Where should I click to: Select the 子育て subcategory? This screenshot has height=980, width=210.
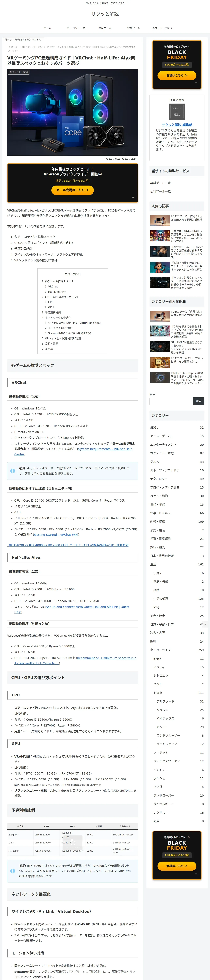[178, 573]
